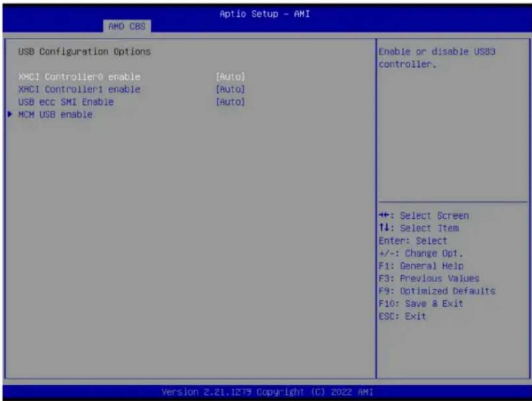This screenshot has width=532, height=401.
Task: Click the arrow beside MCM USB enable
Action: [10, 114]
